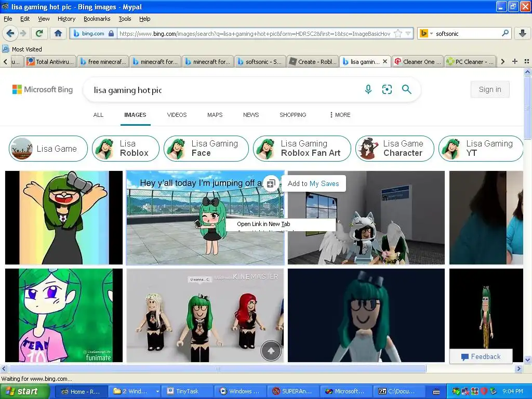Switch to the NEWS results tab
Viewport: 532px width, 399px height.
[251, 115]
